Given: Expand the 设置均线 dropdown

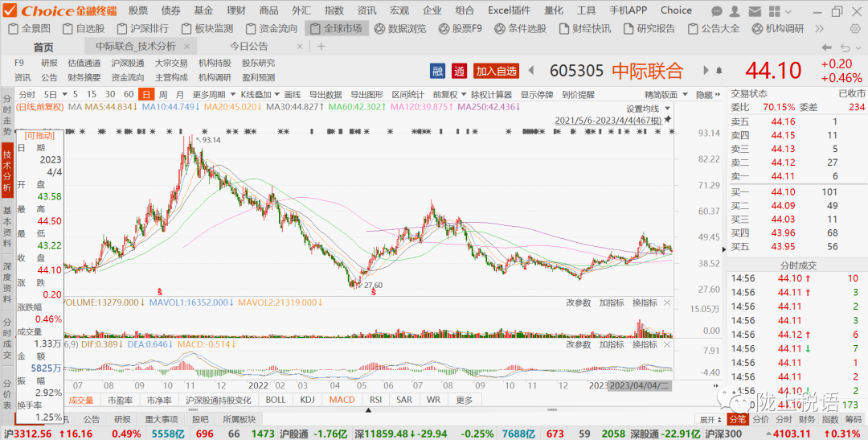Looking at the screenshot, I should 668,109.
